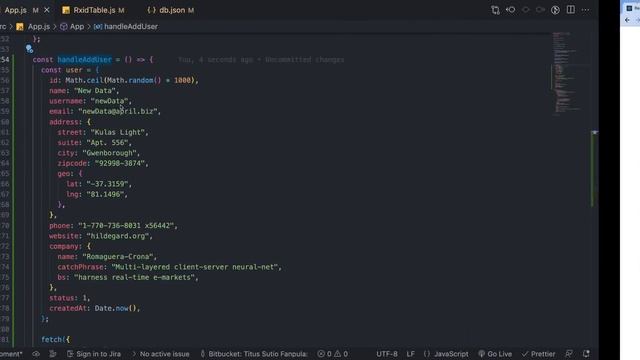Image resolution: width=640 pixels, height=360 pixels.
Task: Click the 'geo: {' line
Action: 70,173
